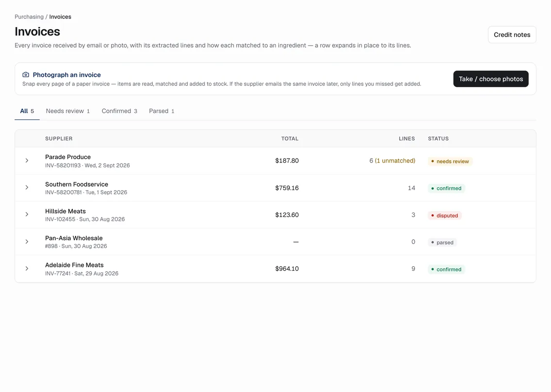Screen dimensions: 551x392
Task: Open the Parsed tab
Action: click(162, 111)
